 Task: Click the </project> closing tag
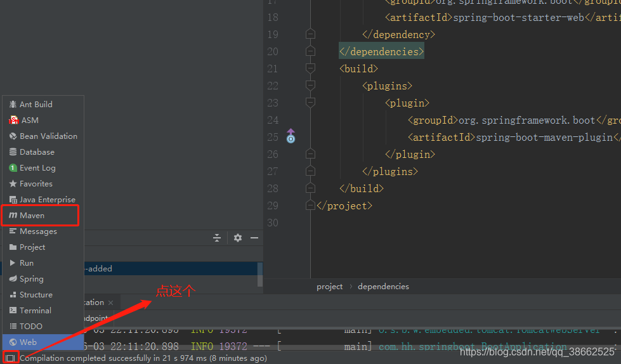tap(344, 205)
